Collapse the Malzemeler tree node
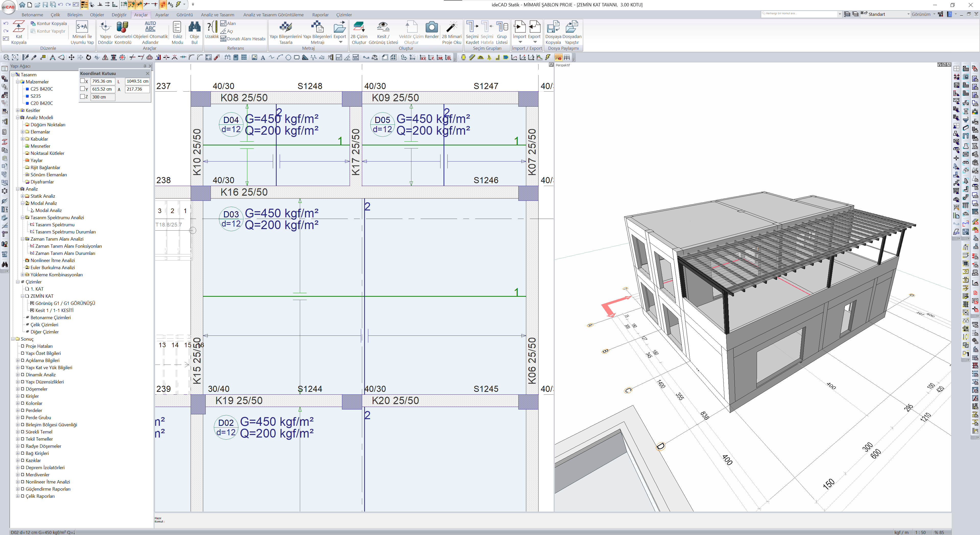The width and height of the screenshot is (980, 535). 18,82
